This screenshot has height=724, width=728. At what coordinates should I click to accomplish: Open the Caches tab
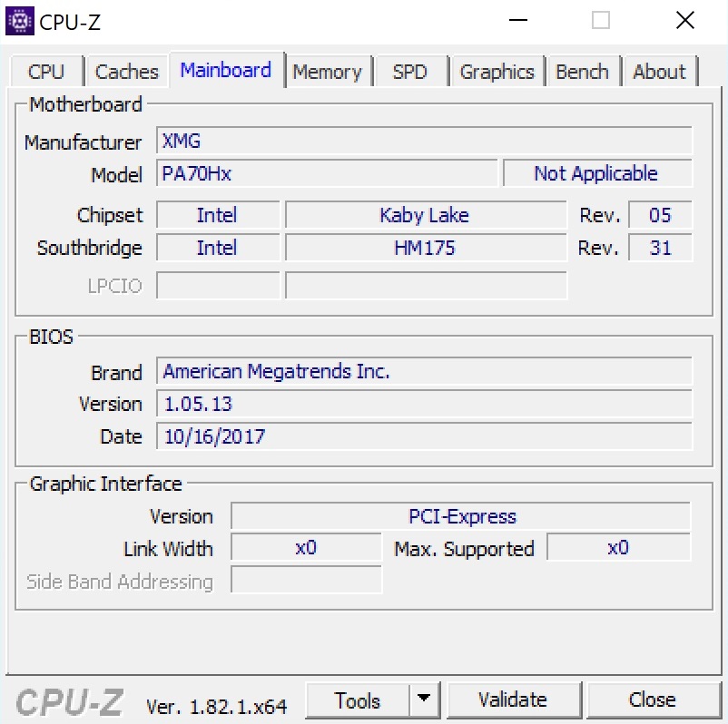coord(126,72)
